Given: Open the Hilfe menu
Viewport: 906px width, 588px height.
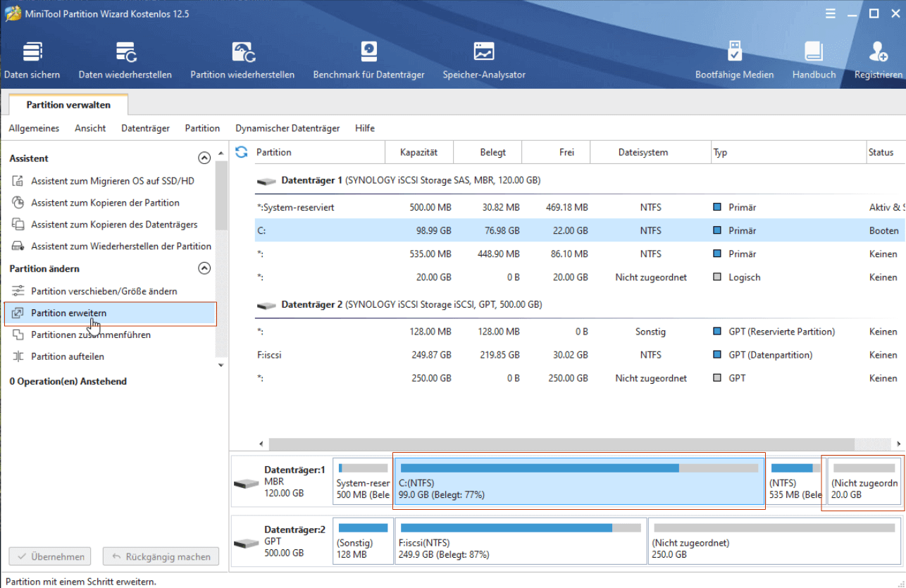Looking at the screenshot, I should (365, 128).
